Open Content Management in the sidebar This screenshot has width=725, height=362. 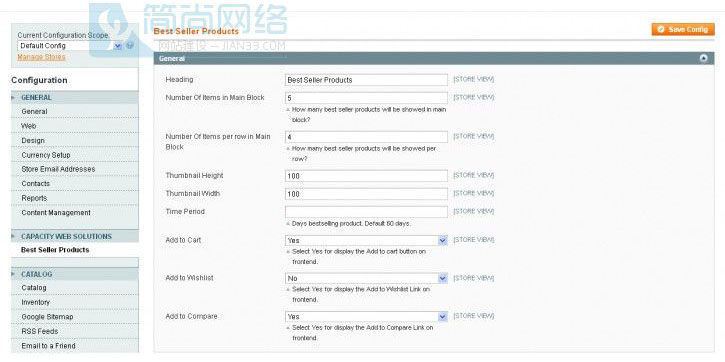[56, 213]
